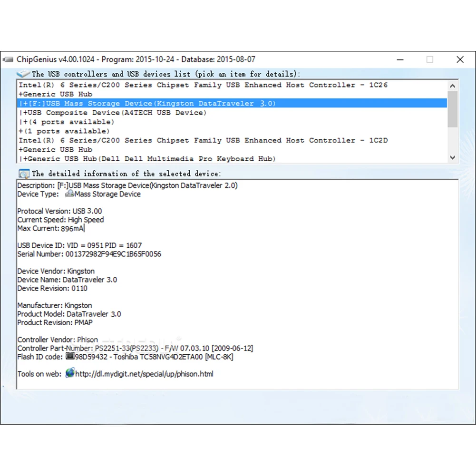Open the dl.mydigit.net phison.html link
This screenshot has width=476, height=476.
click(144, 374)
